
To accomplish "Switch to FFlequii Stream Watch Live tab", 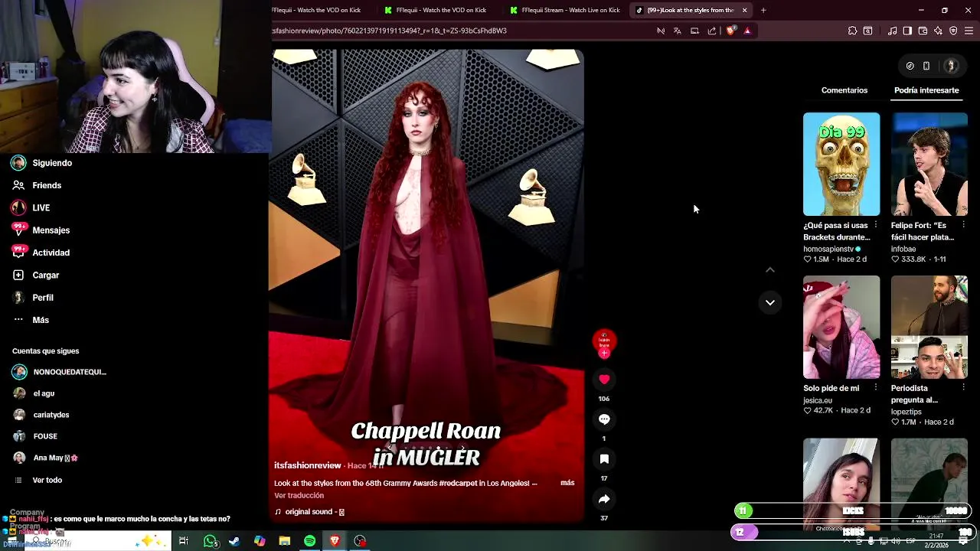I will [x=565, y=10].
